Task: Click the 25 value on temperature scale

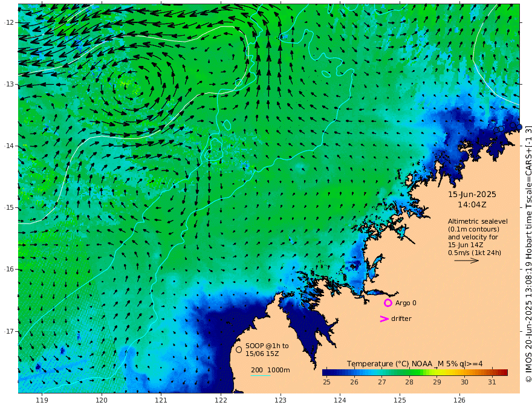Action: (x=326, y=382)
